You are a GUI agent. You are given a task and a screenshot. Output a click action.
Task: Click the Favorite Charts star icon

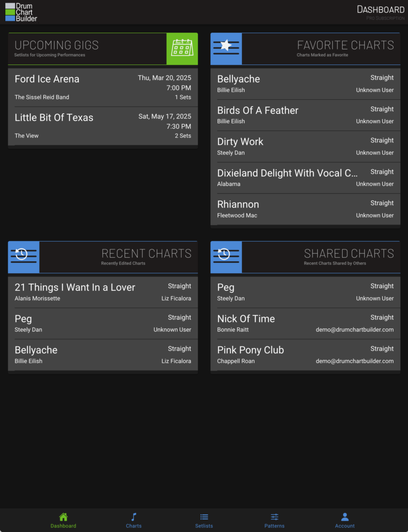pyautogui.click(x=226, y=49)
